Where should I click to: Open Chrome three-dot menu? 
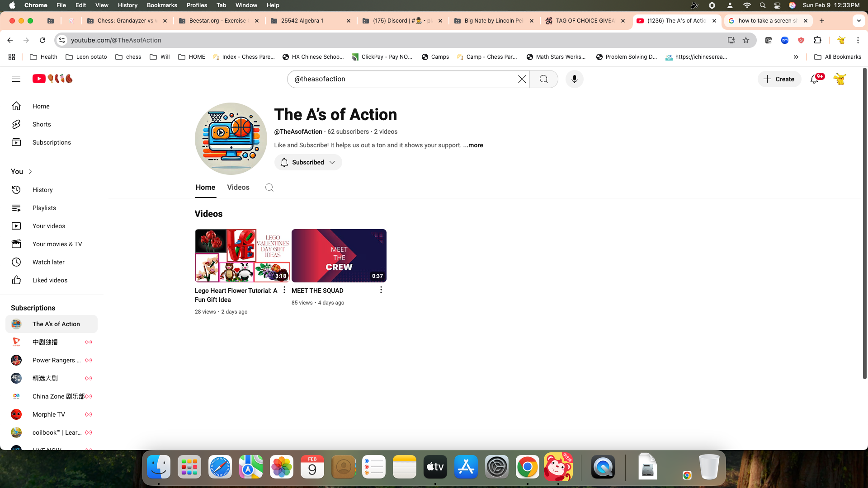858,40
